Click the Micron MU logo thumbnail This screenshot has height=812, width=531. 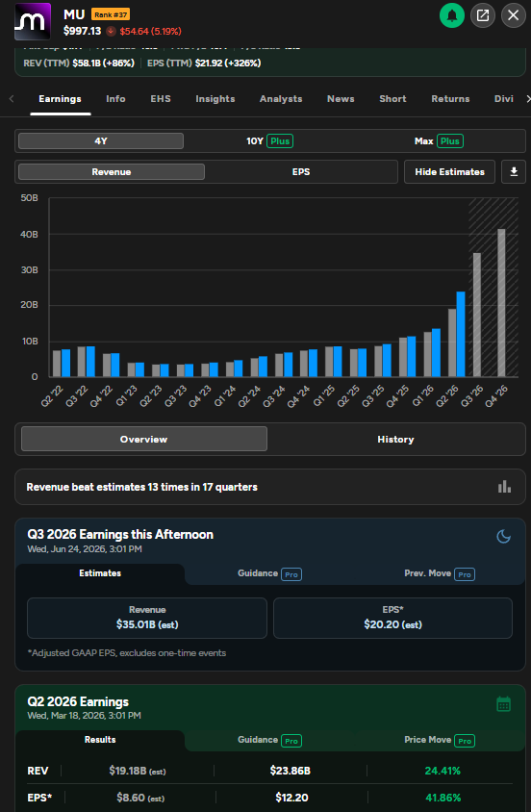(32, 21)
